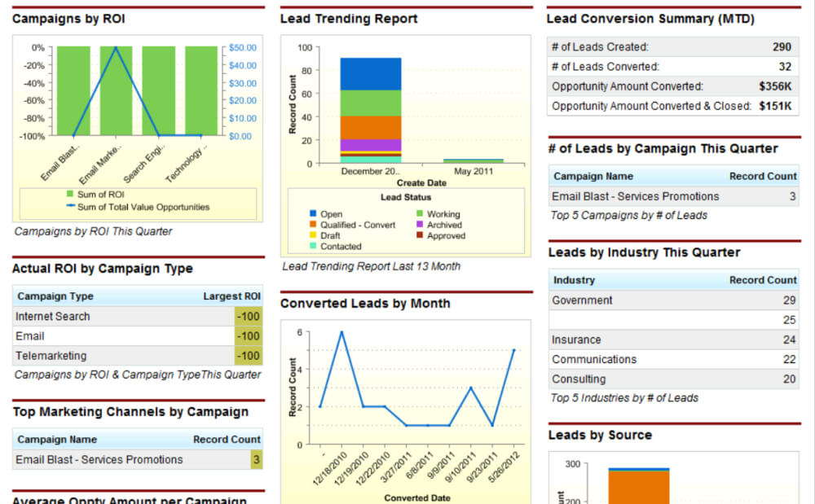Open Top 5 Industries by # of Leads link
The height and width of the screenshot is (504, 815).
coord(624,397)
